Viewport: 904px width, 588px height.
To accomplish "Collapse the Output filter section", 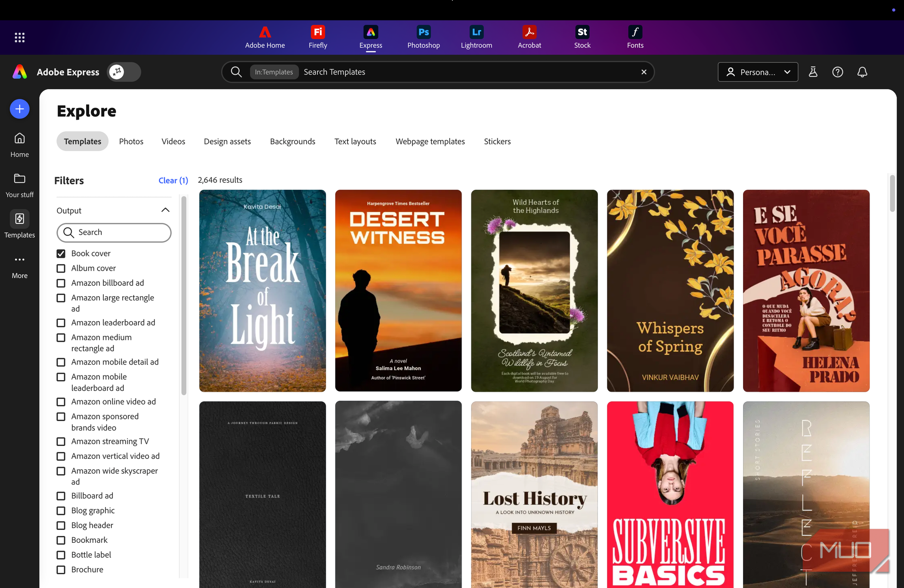I will (x=165, y=210).
